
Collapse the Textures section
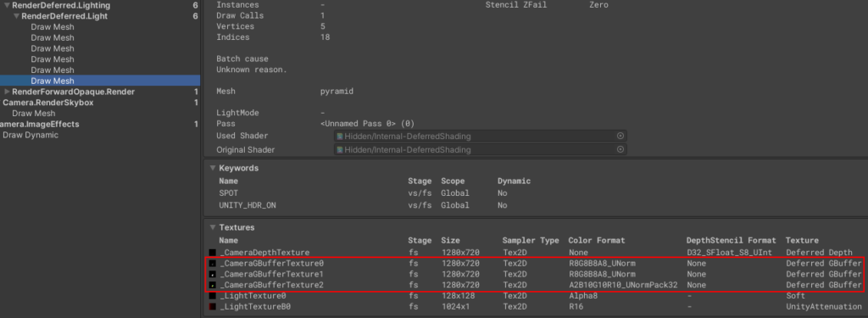pos(213,227)
